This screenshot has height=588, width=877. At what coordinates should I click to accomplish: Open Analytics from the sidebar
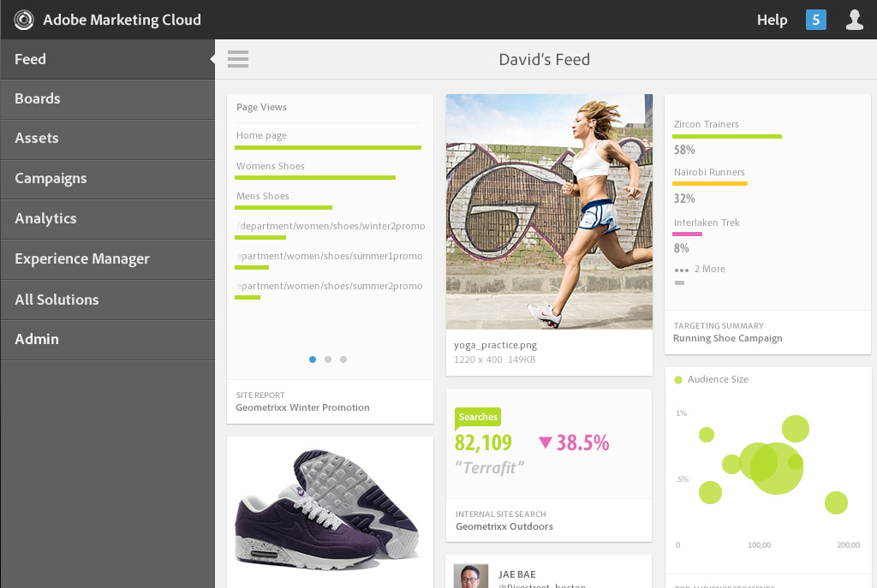coord(45,218)
